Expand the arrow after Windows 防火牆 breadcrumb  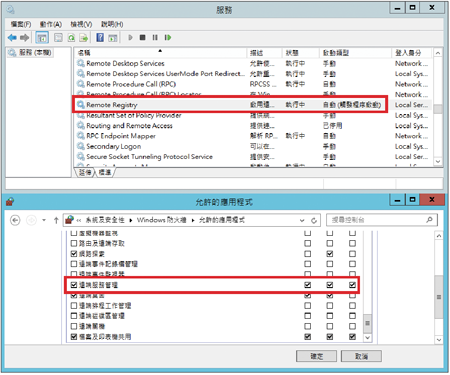pyautogui.click(x=193, y=220)
